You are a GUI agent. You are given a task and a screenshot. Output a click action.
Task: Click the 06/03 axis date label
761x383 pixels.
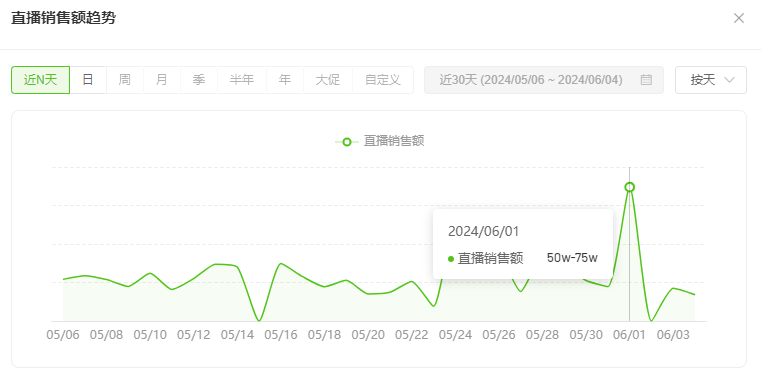click(x=673, y=335)
